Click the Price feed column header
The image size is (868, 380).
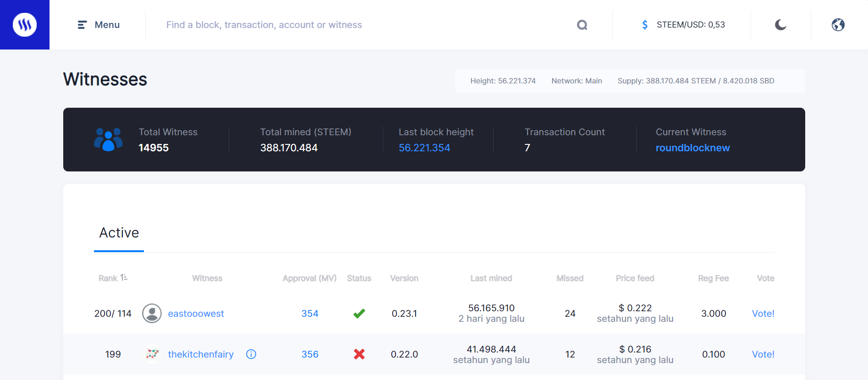(x=635, y=278)
